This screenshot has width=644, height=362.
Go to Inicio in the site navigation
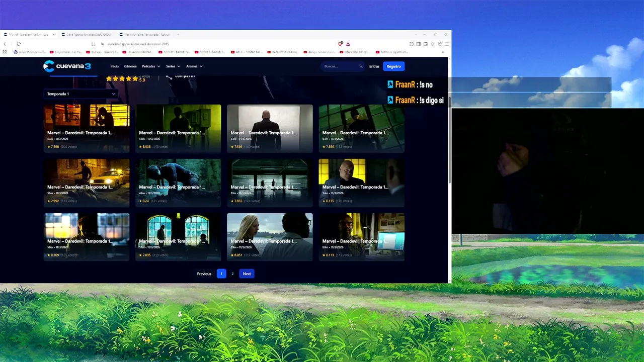tap(115, 66)
